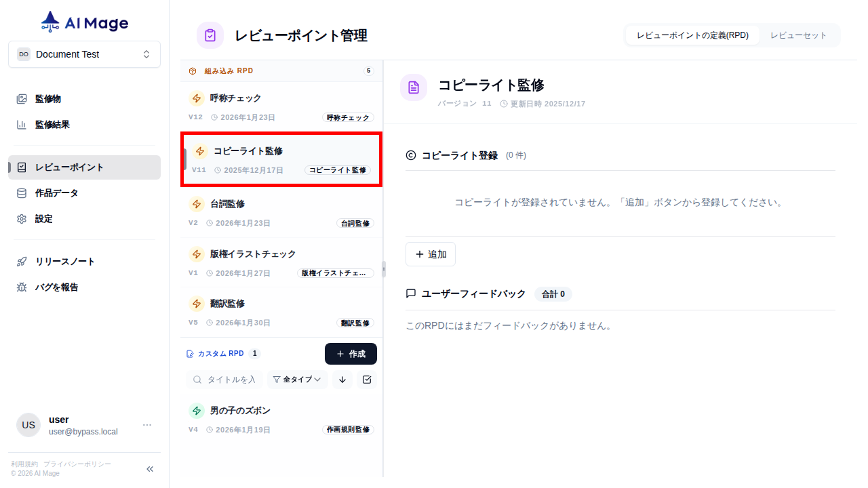Click the タイトルを入 search input field
Screen dimensions: 868x488
227,380
